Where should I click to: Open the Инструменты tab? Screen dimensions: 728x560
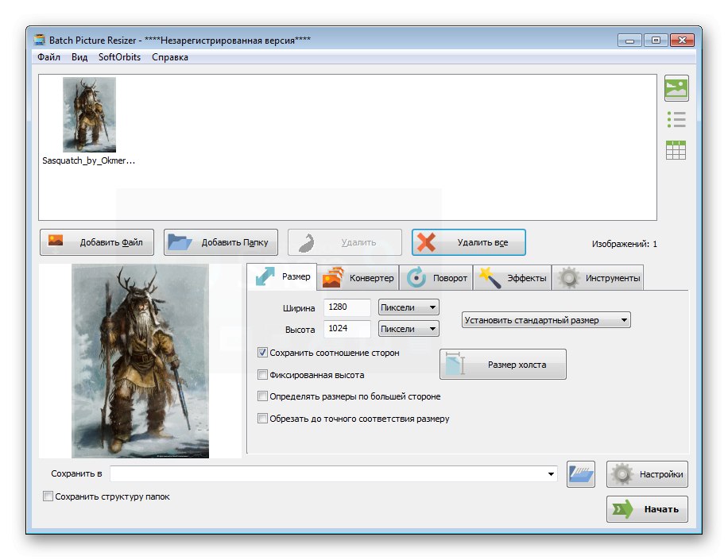pyautogui.click(x=598, y=278)
